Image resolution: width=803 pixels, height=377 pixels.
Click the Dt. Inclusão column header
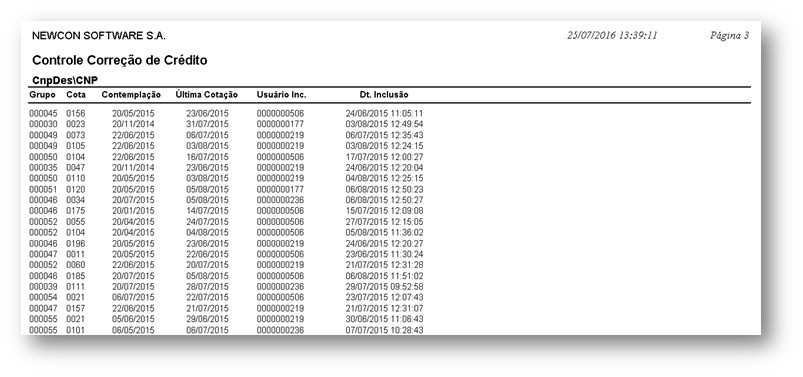[x=384, y=95]
